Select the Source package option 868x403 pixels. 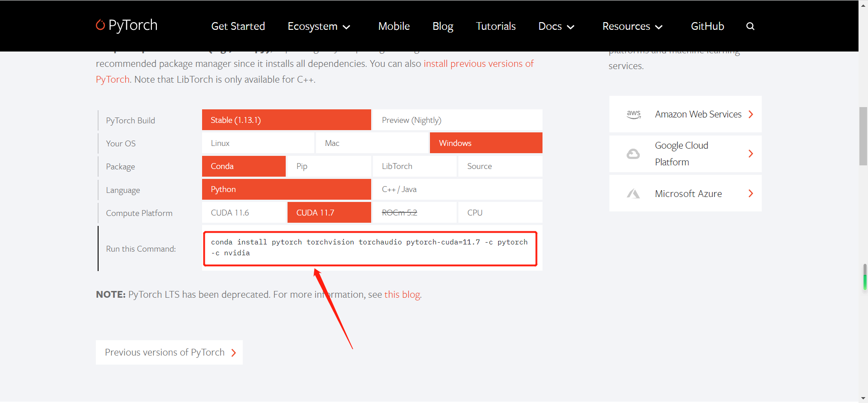pos(500,166)
